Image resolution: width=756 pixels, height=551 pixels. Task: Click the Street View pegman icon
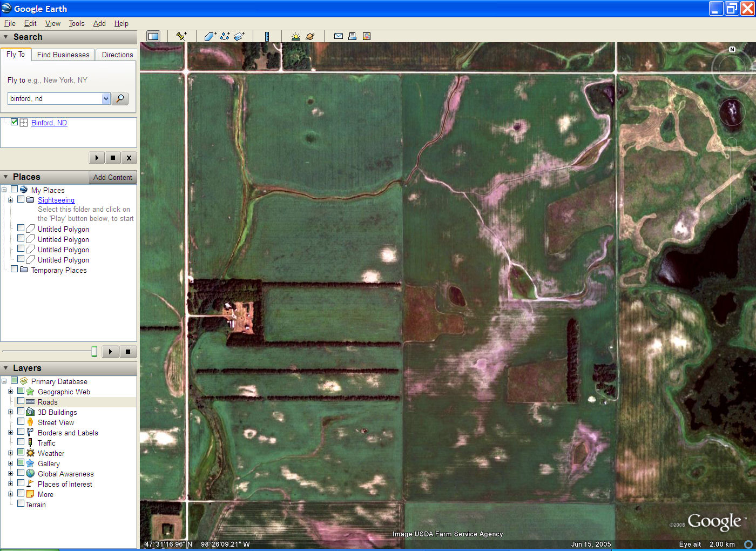30,422
